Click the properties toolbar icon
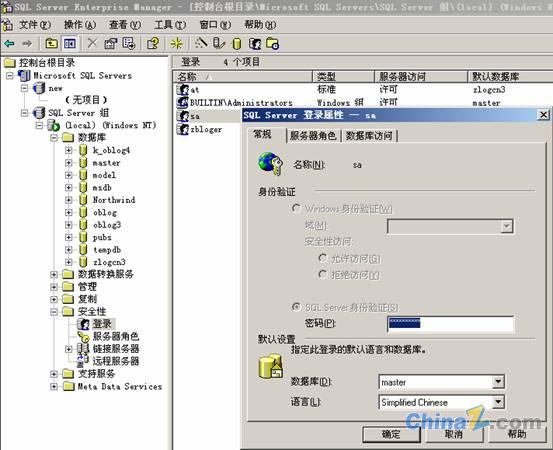 point(110,44)
